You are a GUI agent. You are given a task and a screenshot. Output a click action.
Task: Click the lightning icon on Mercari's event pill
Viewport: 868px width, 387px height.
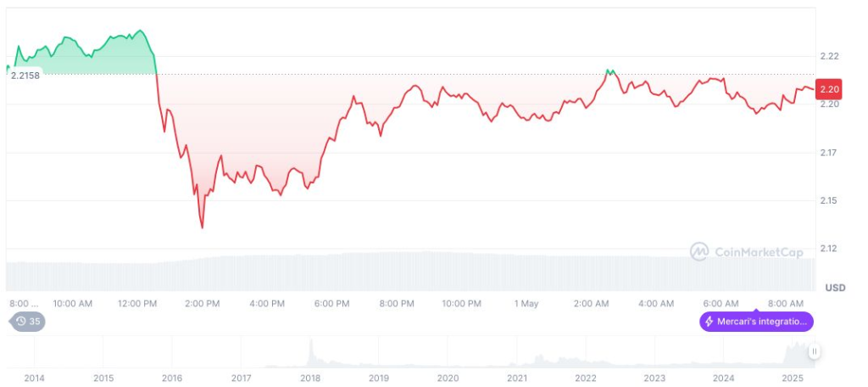point(709,322)
